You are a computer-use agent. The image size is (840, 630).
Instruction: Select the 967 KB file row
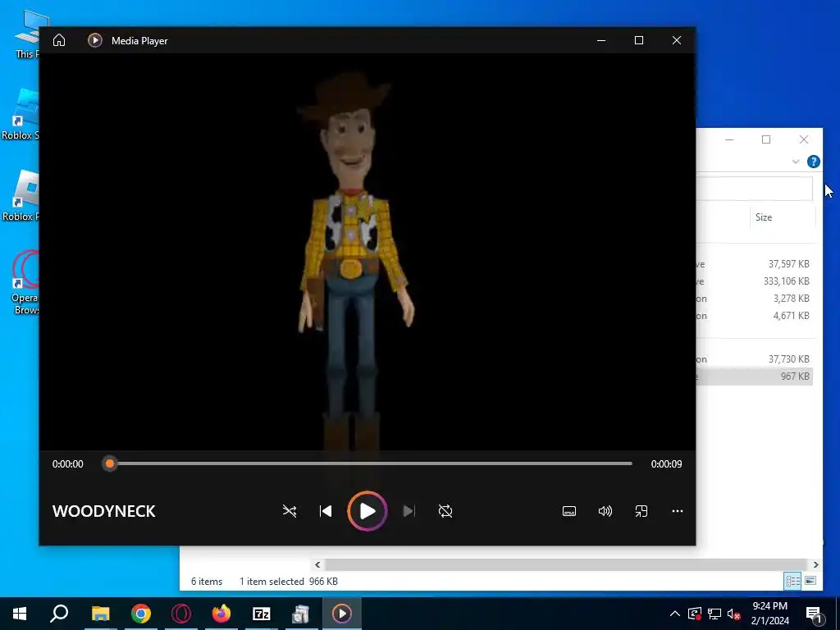point(755,376)
